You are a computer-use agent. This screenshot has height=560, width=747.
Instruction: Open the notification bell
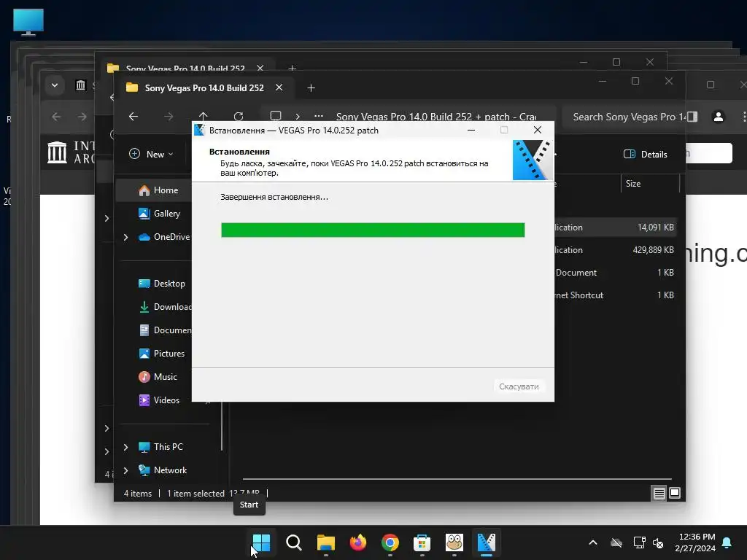coord(727,542)
